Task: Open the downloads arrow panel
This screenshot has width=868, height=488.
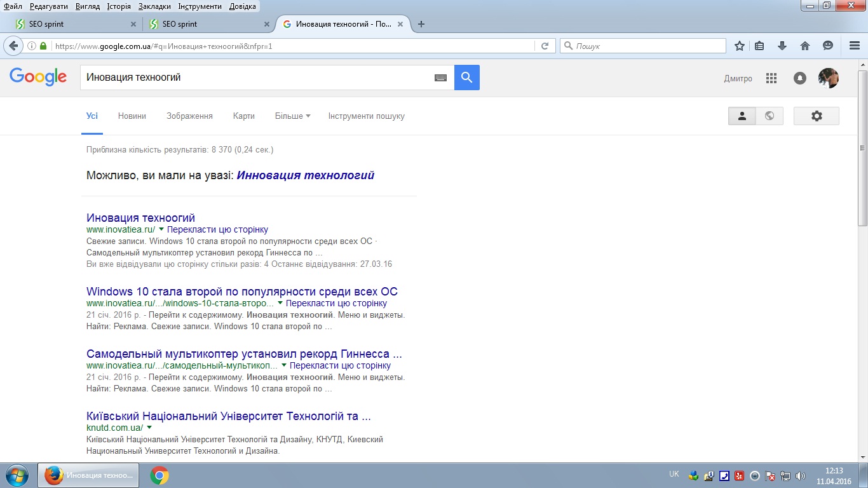Action: [x=782, y=46]
